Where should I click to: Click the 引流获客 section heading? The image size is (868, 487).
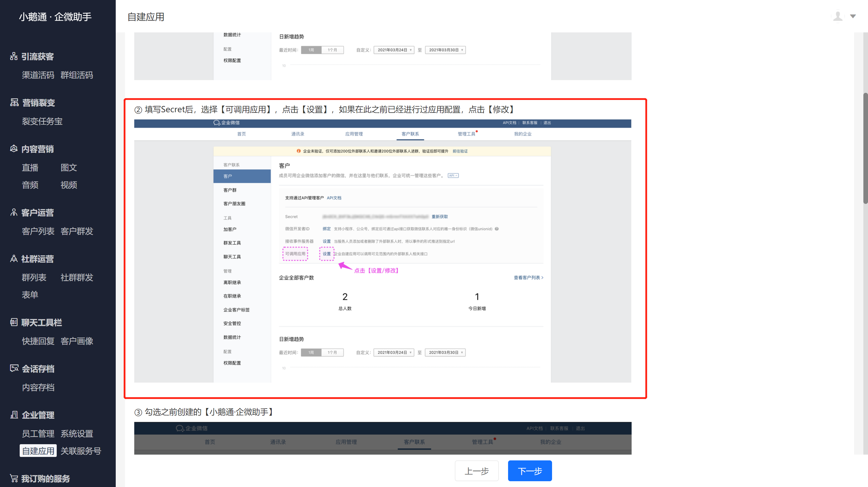coord(38,56)
